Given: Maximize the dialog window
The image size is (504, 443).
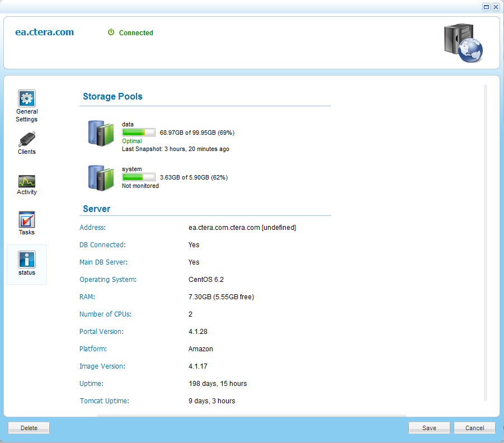Looking at the screenshot, I should (x=486, y=7).
